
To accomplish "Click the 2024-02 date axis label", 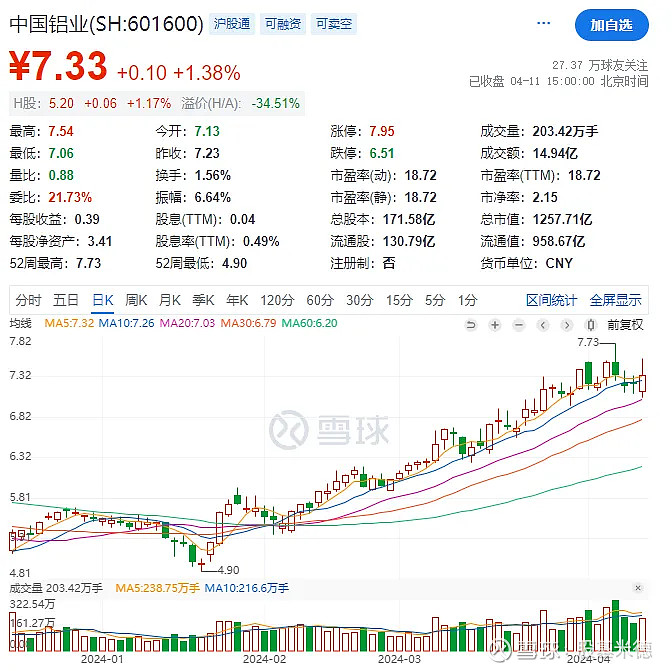I will point(264,659).
